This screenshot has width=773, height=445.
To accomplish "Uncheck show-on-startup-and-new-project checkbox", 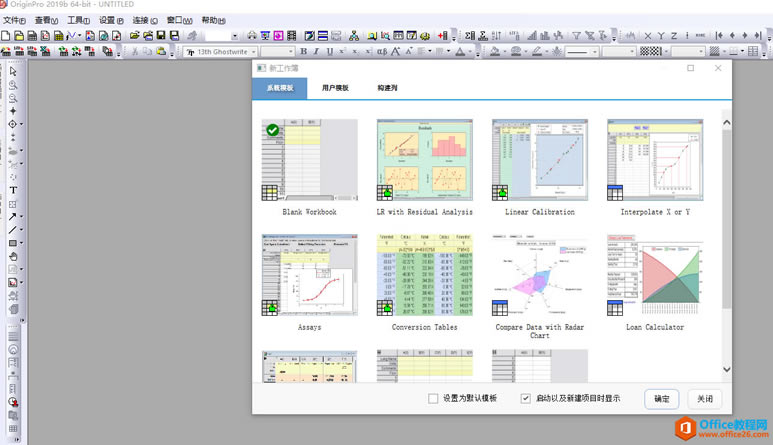I will (526, 398).
